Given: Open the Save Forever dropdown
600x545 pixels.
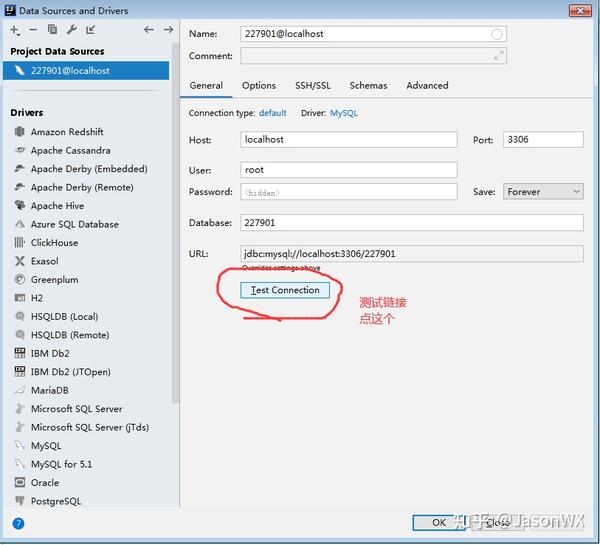Looking at the screenshot, I should coord(543,192).
